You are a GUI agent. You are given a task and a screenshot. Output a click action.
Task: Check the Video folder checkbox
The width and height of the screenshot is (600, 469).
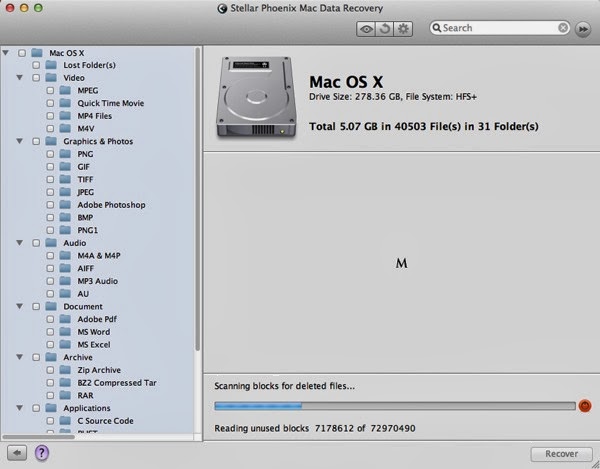click(36, 78)
